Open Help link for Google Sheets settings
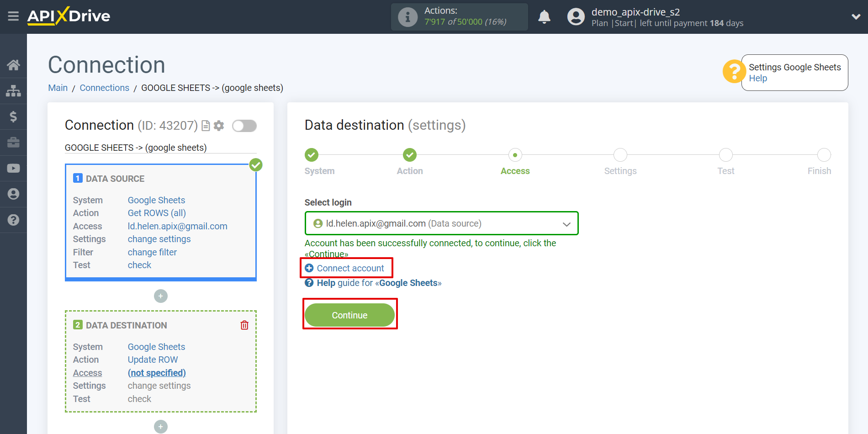Viewport: 868px width, 434px height. pyautogui.click(x=758, y=78)
